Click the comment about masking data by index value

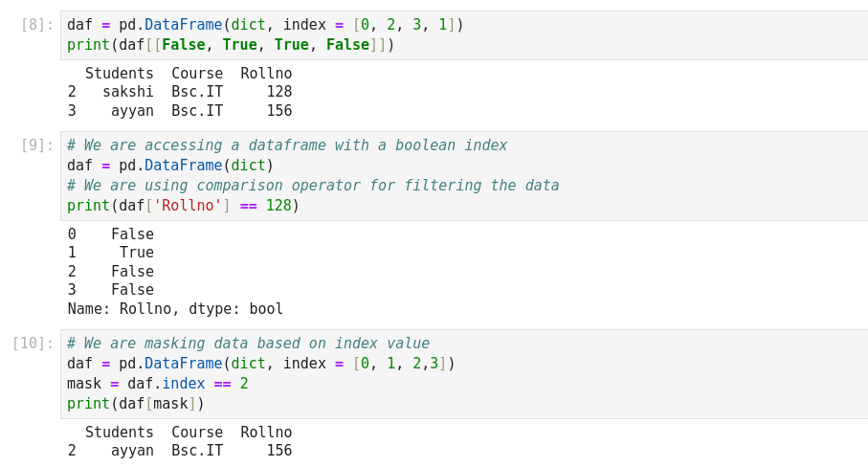pos(248,344)
